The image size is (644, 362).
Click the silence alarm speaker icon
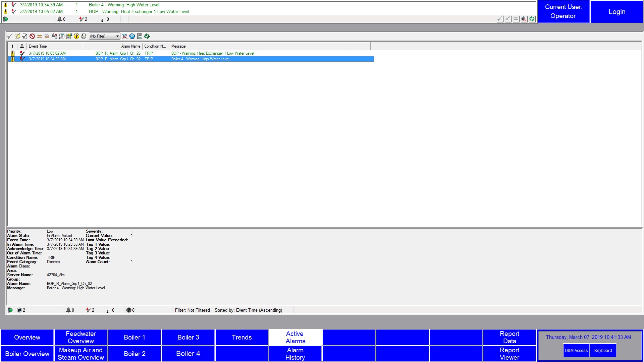click(524, 19)
